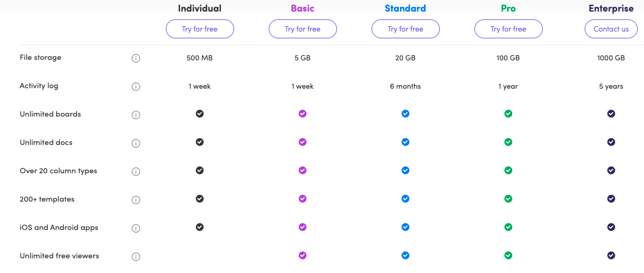Select the Pro plan heading

click(x=508, y=8)
